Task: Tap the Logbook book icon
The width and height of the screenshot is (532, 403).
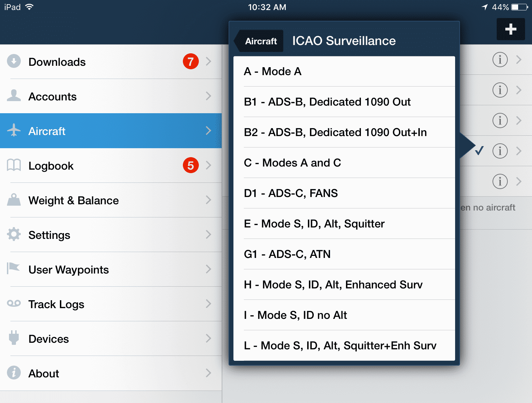Action: click(14, 165)
